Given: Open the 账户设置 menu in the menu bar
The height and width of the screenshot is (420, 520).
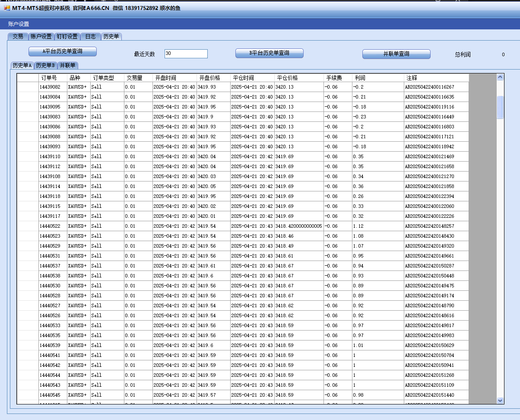Looking at the screenshot, I should pyautogui.click(x=19, y=24).
